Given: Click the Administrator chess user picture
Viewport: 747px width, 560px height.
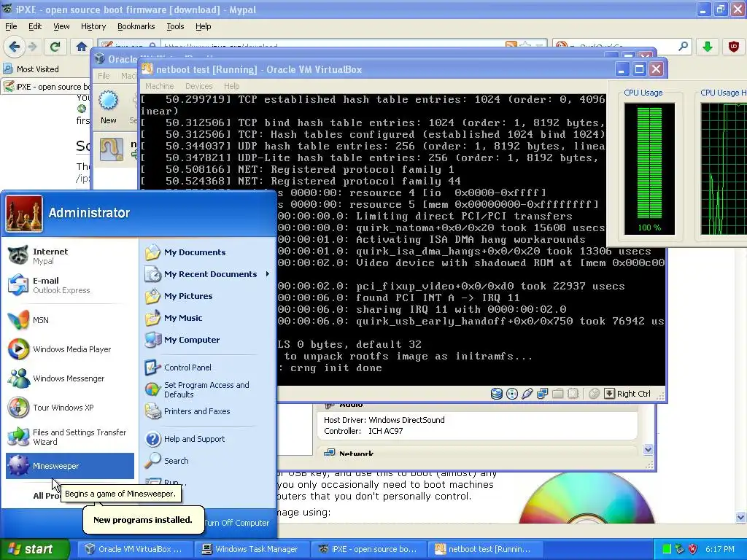Looking at the screenshot, I should tap(24, 214).
